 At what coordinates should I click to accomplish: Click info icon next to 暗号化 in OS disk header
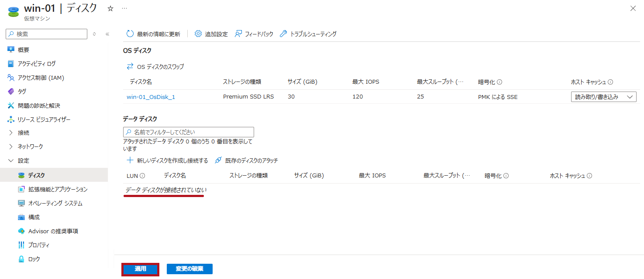[x=499, y=82]
